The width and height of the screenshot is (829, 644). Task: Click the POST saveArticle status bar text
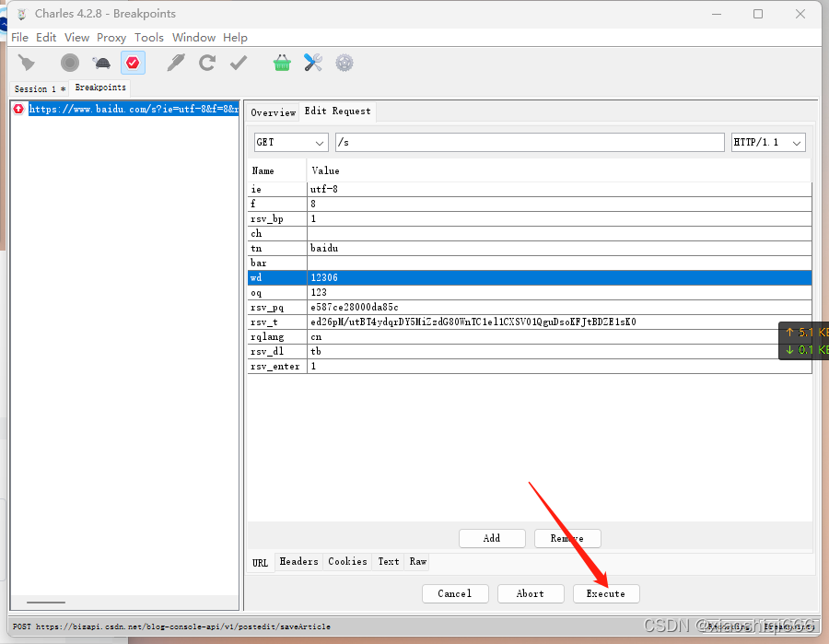click(171, 626)
